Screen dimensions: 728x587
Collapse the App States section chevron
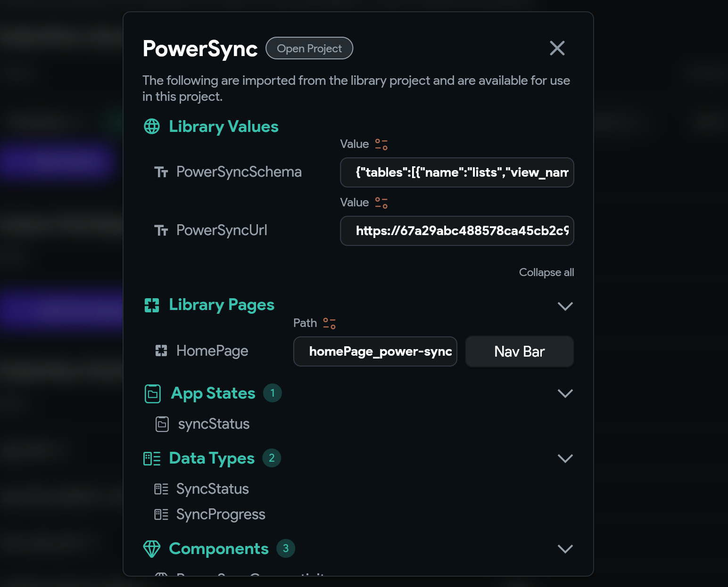coord(565,393)
